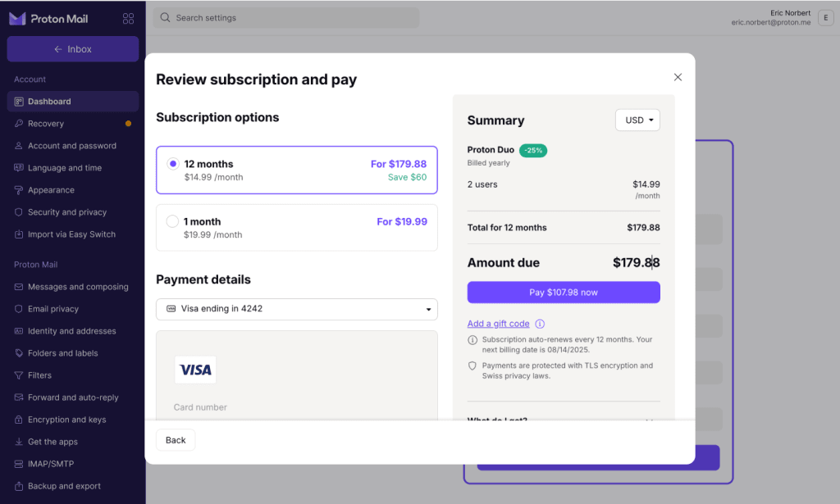Open Dashboard settings page
840x504 pixels.
[73, 102]
